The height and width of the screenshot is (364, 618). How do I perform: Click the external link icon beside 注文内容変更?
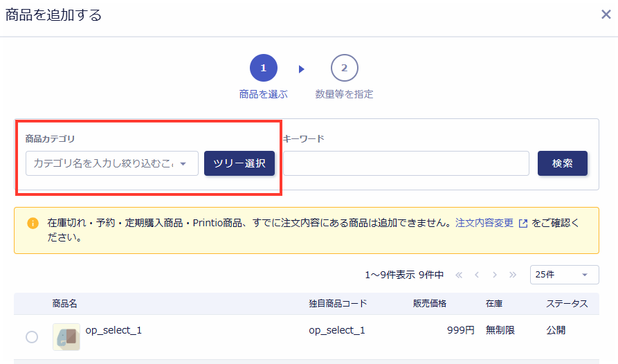523,224
